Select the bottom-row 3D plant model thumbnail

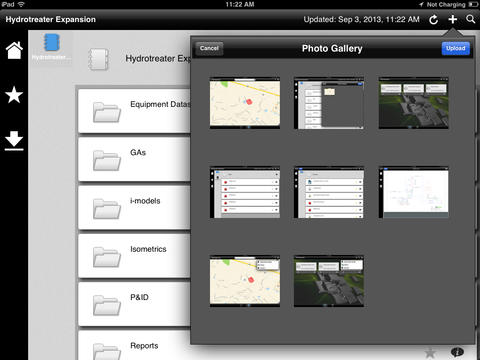329,281
